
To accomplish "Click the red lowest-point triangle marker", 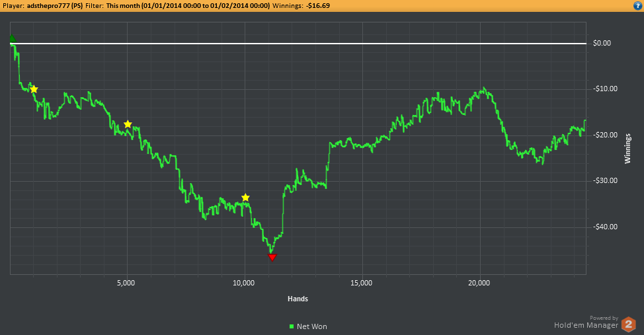I will pos(272,258).
